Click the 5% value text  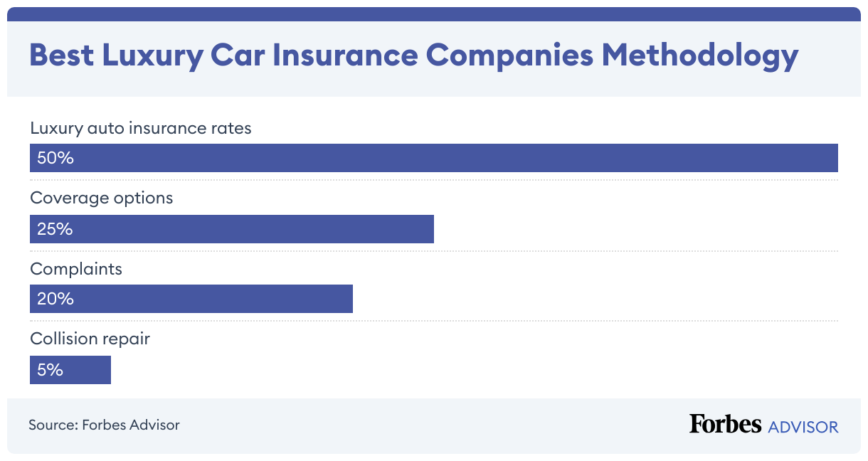click(51, 370)
